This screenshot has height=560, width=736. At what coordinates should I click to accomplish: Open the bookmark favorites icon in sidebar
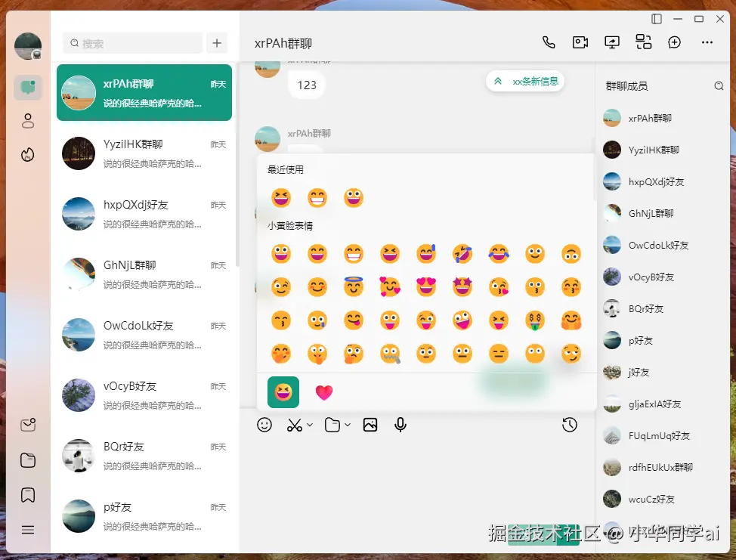coord(28,495)
